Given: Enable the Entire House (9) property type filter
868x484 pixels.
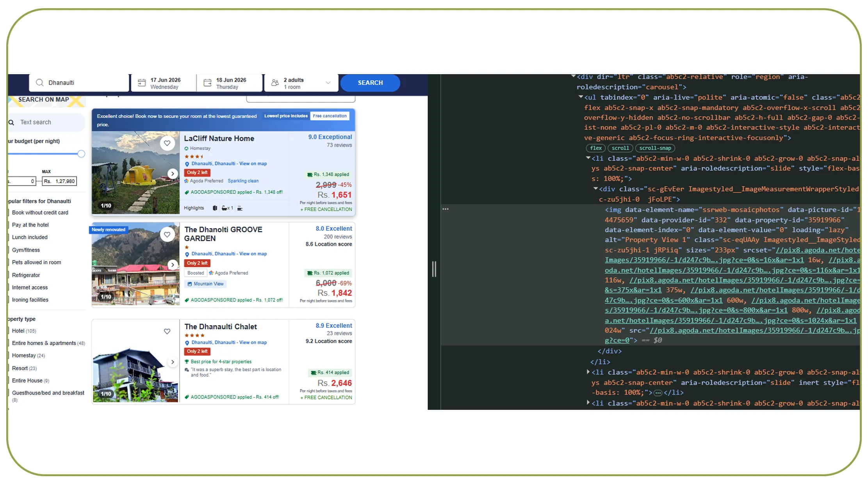Looking at the screenshot, I should [9, 381].
